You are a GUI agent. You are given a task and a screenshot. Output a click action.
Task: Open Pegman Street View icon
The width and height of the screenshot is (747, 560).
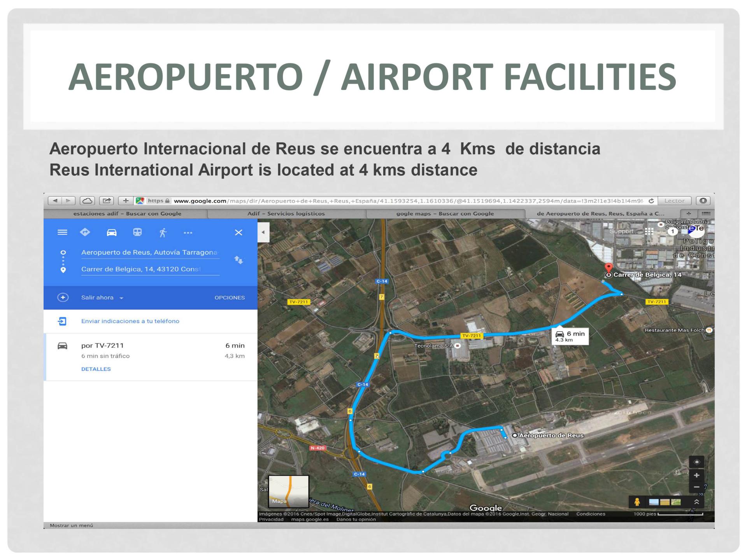point(637,502)
